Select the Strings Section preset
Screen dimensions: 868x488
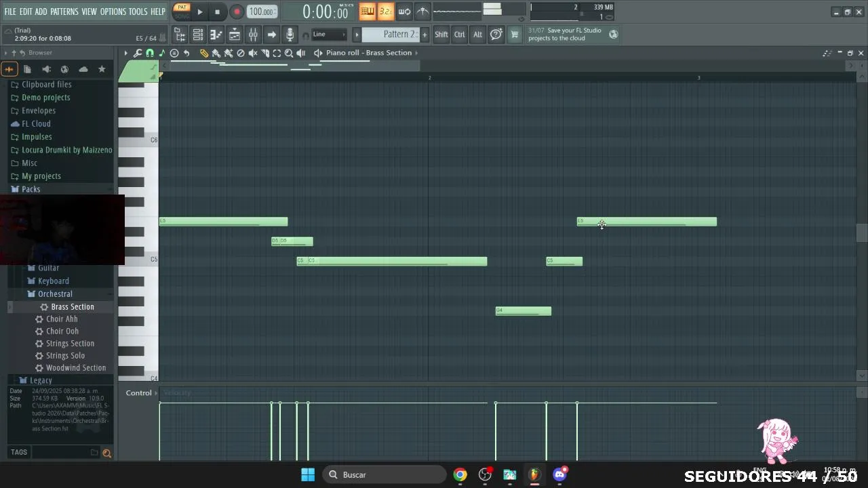(71, 344)
